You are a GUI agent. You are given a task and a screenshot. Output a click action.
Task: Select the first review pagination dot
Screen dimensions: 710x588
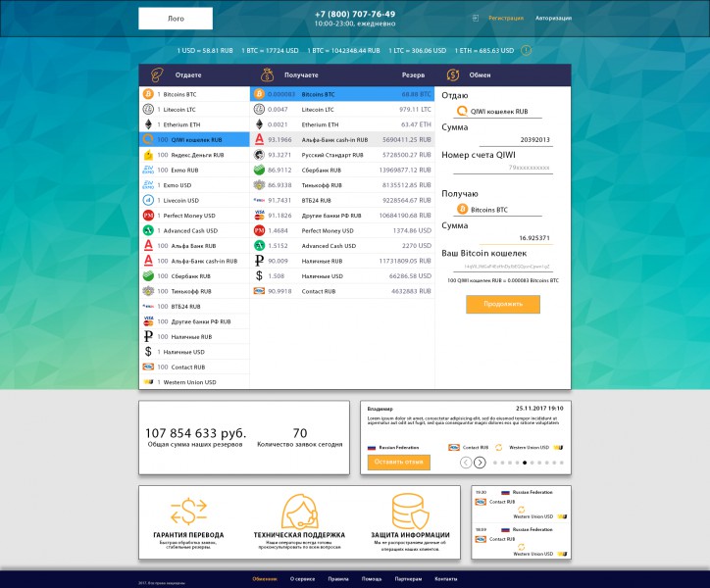[x=495, y=463]
